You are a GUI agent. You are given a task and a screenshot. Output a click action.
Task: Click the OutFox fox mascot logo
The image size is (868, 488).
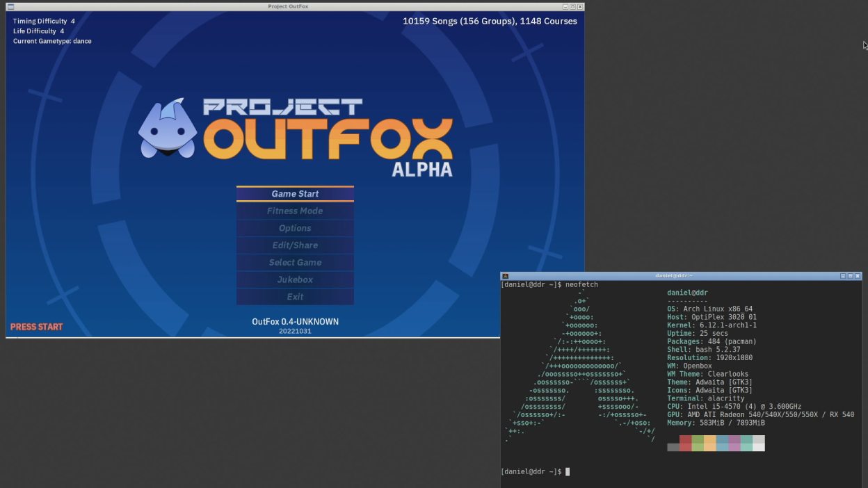pos(167,129)
